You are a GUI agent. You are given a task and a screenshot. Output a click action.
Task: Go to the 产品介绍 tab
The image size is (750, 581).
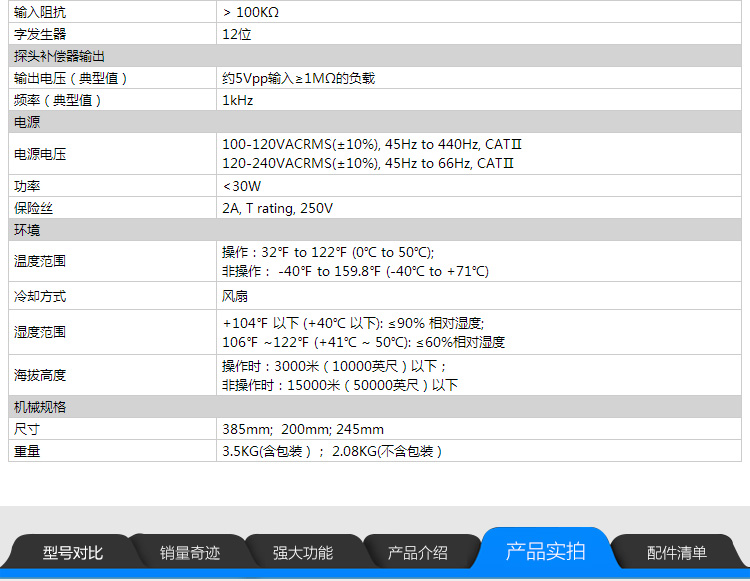pos(418,553)
